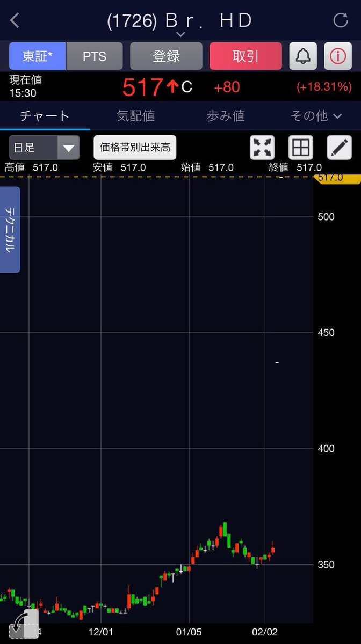Tap the 02/02 date label
361x644 pixels.
pos(265,632)
